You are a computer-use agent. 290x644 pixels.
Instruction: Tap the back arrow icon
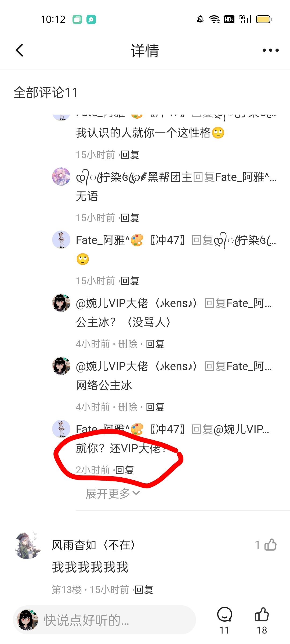click(x=20, y=50)
